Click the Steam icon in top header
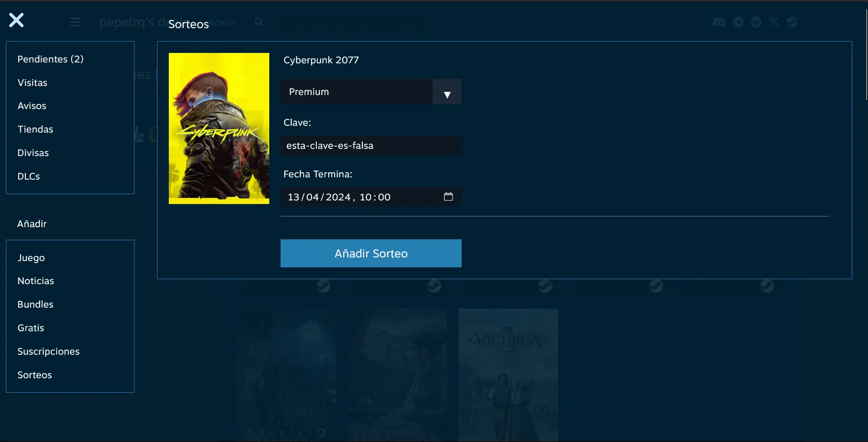The height and width of the screenshot is (442, 868). pos(792,22)
